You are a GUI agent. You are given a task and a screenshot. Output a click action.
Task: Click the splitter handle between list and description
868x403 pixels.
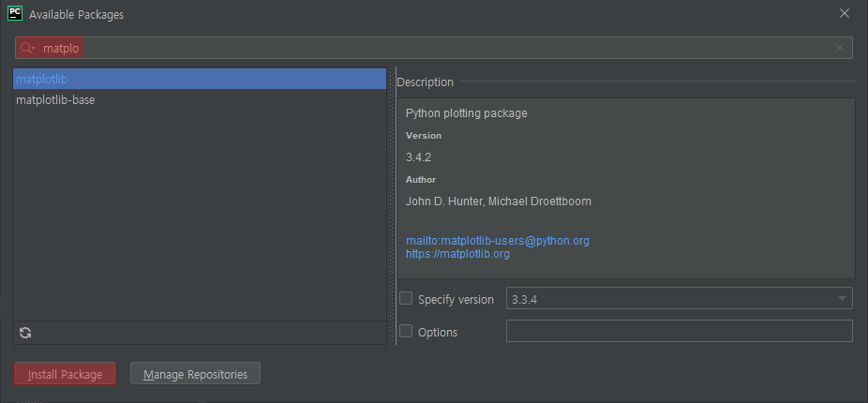coord(392,206)
